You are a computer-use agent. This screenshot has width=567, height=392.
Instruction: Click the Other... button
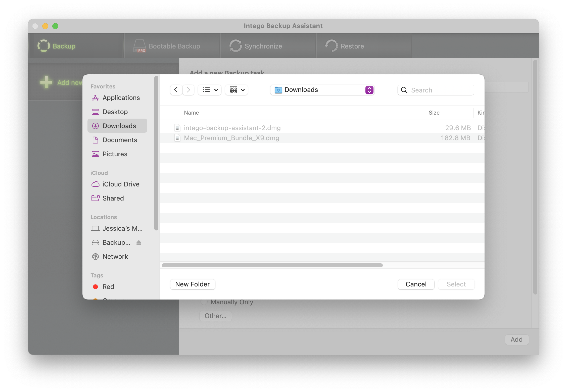coord(215,316)
